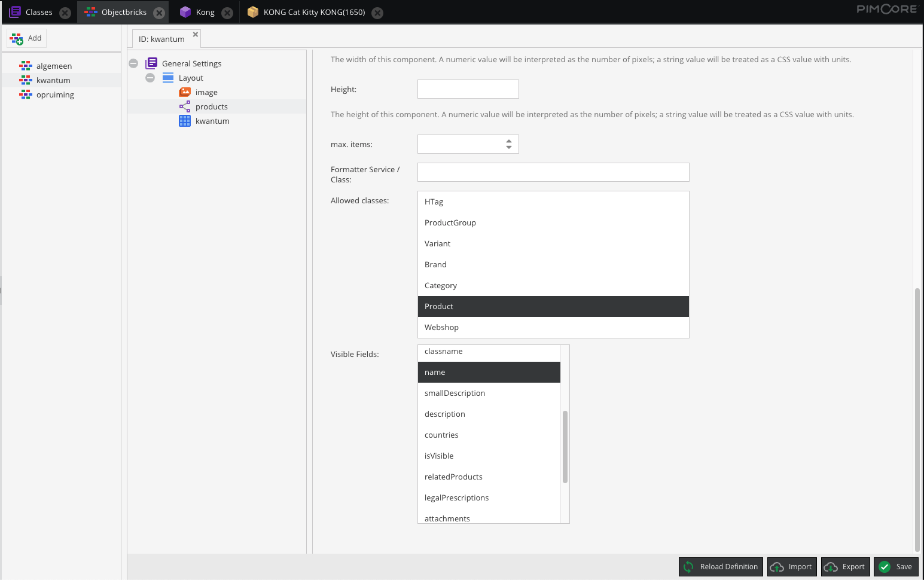Click the Height input field
Viewport: 924px width, 580px height.
(468, 88)
